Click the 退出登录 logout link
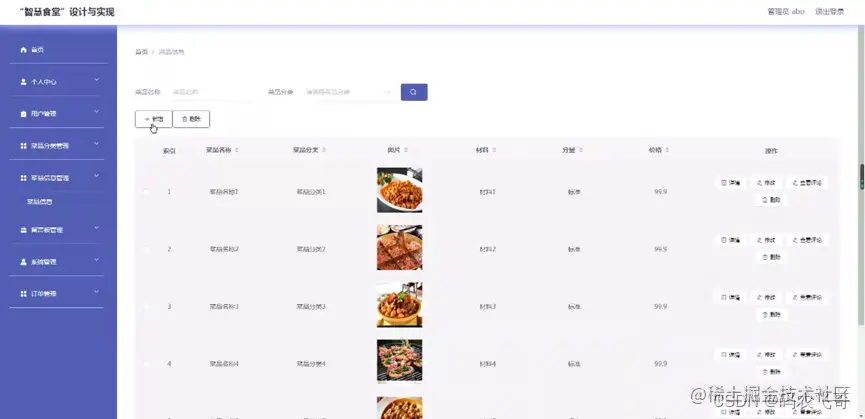 (829, 12)
